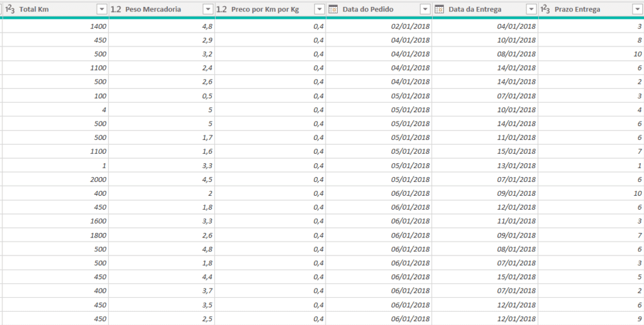Open type icon of Preco por Km por Kg

pos(222,9)
